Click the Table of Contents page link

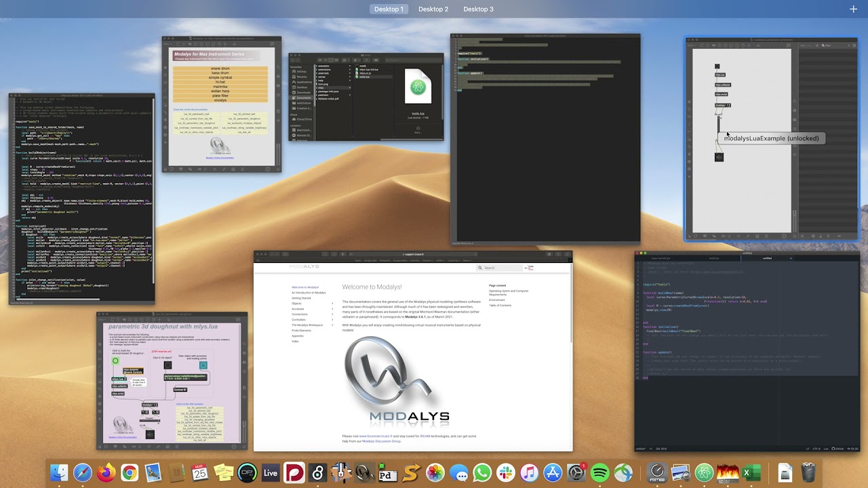(500, 306)
